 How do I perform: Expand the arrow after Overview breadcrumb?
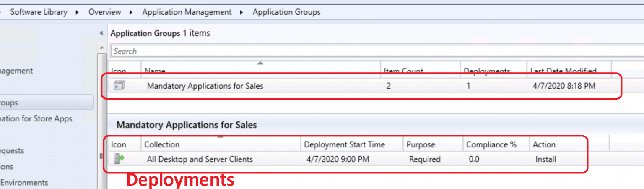131,12
